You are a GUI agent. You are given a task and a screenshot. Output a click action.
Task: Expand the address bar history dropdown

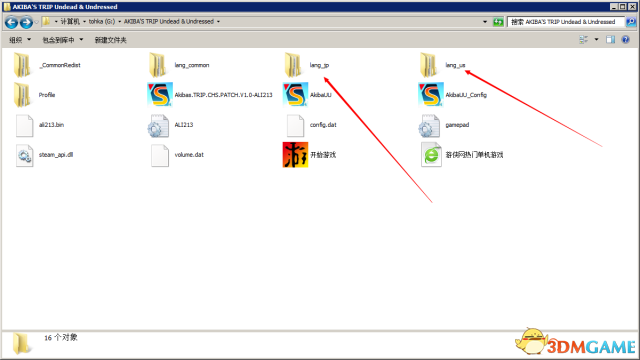485,22
